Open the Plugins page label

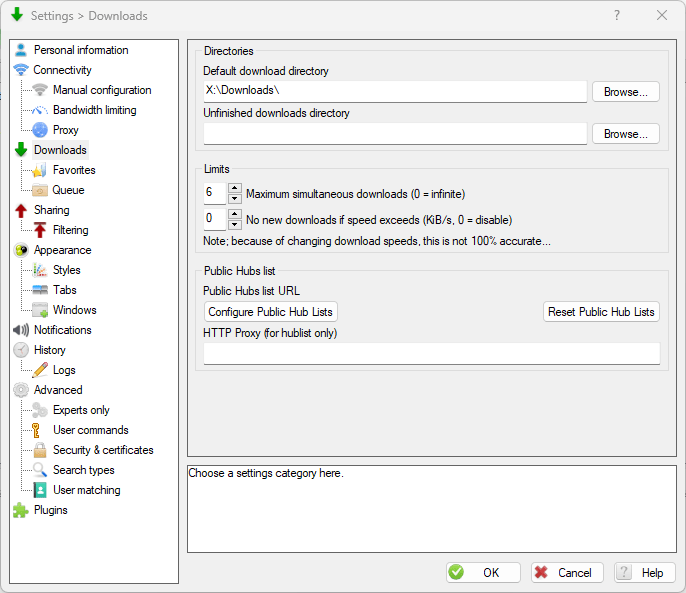50,510
